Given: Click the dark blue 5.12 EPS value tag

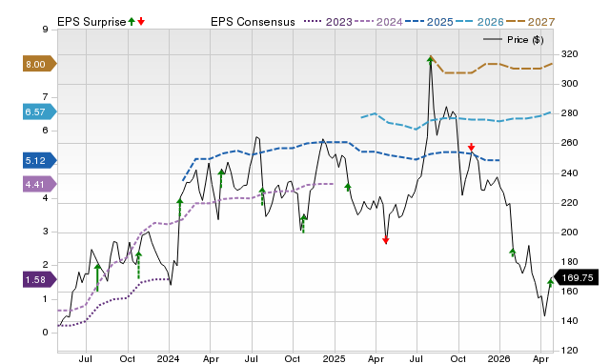Looking at the screenshot, I should point(40,160).
